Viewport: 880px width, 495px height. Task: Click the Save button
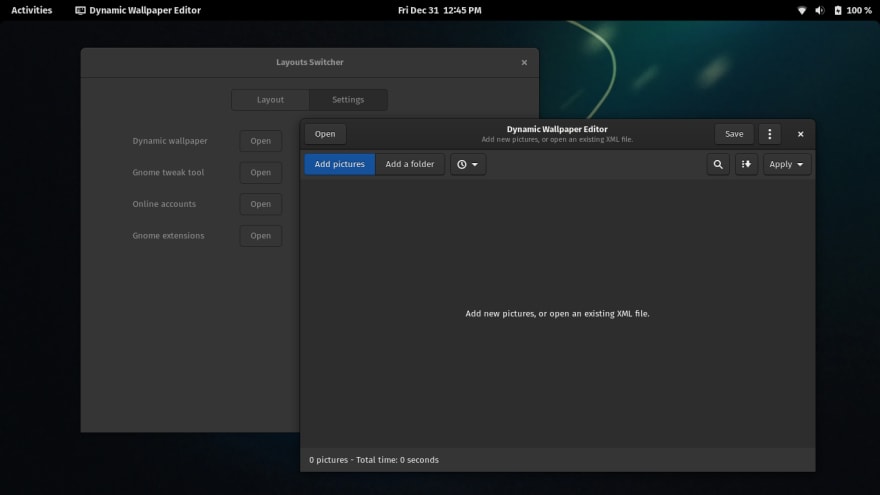coord(734,134)
